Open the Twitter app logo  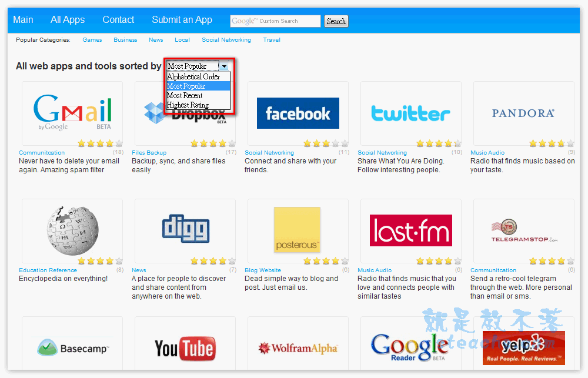410,113
